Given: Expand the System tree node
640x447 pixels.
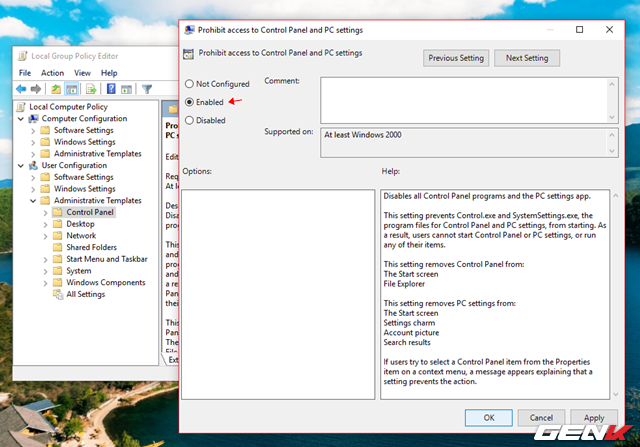Looking at the screenshot, I should tap(45, 271).
